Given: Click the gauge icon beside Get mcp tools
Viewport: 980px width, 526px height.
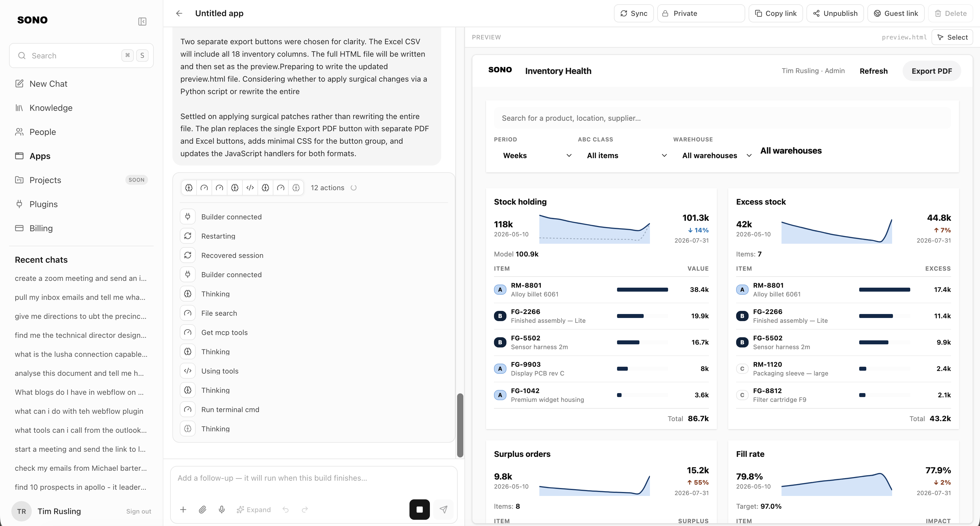Looking at the screenshot, I should [187, 332].
